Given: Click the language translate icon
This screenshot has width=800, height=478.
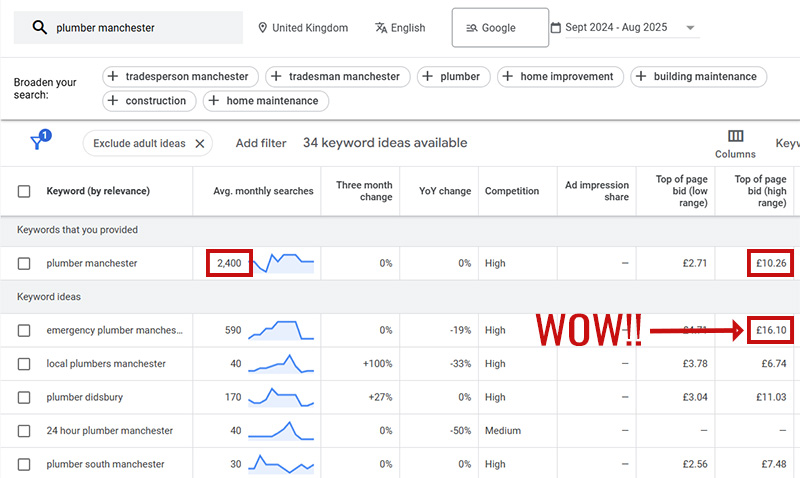Looking at the screenshot, I should pos(381,28).
